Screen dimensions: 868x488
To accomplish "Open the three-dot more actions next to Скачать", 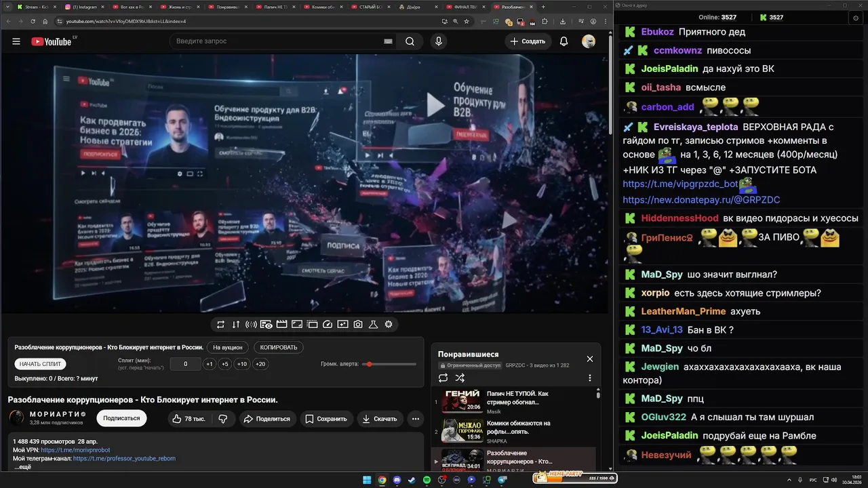I will click(416, 419).
